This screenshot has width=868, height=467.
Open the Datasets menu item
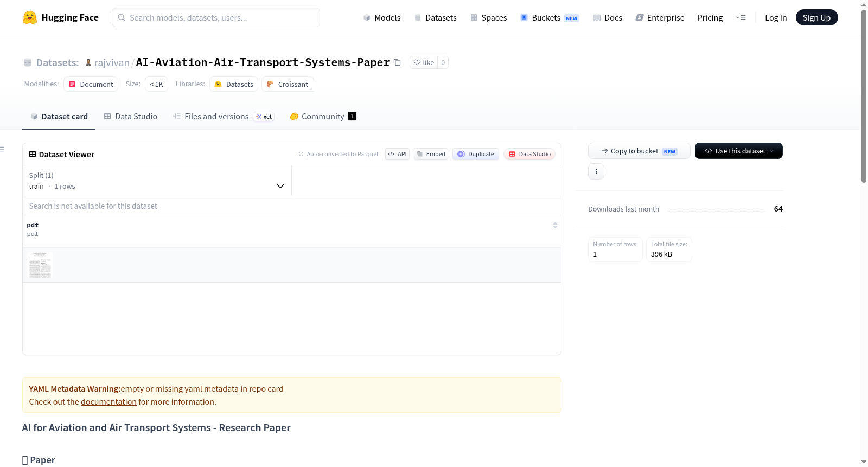point(436,18)
